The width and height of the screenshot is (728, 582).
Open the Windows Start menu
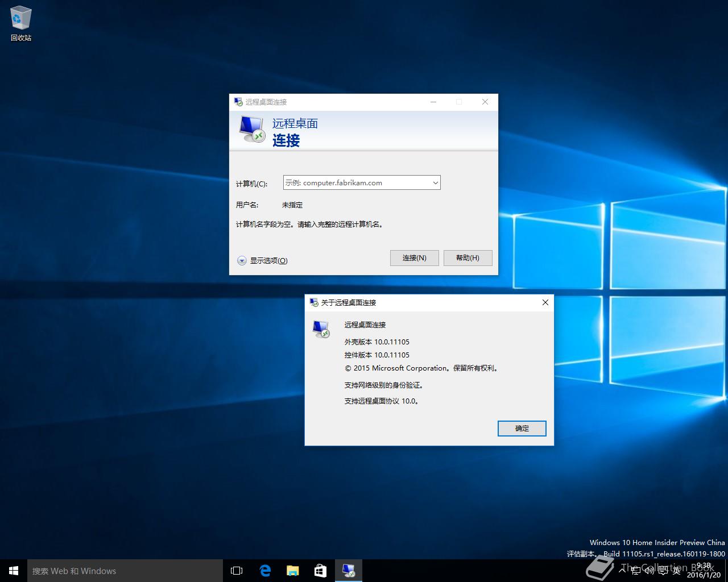[x=14, y=571]
